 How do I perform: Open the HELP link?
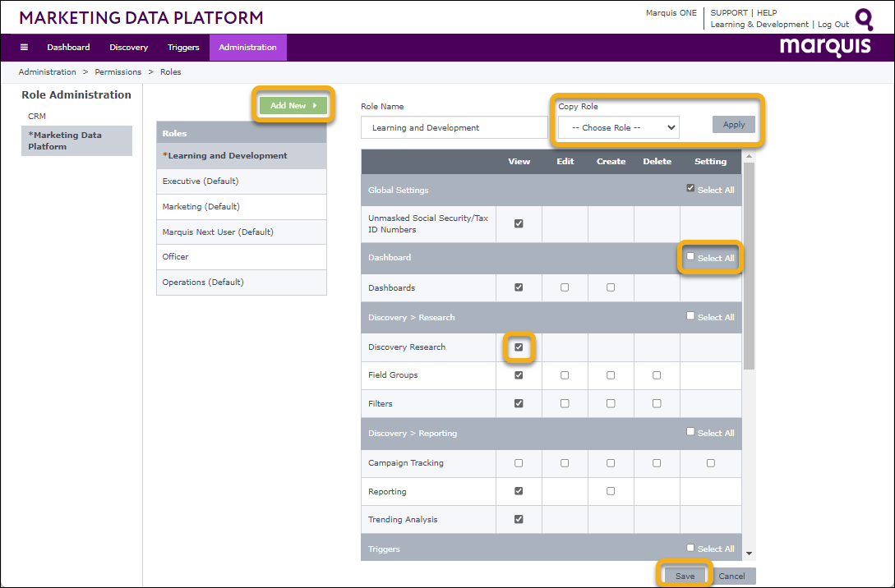tap(767, 12)
